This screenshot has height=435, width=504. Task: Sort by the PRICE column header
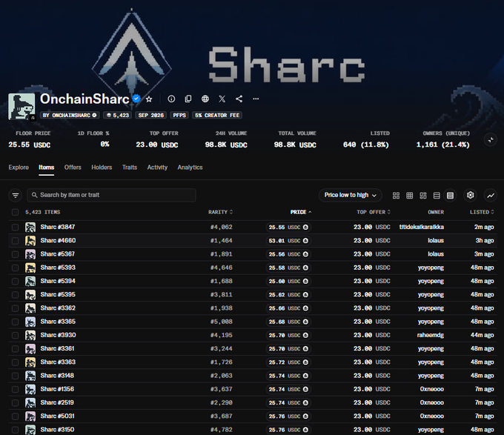[301, 212]
